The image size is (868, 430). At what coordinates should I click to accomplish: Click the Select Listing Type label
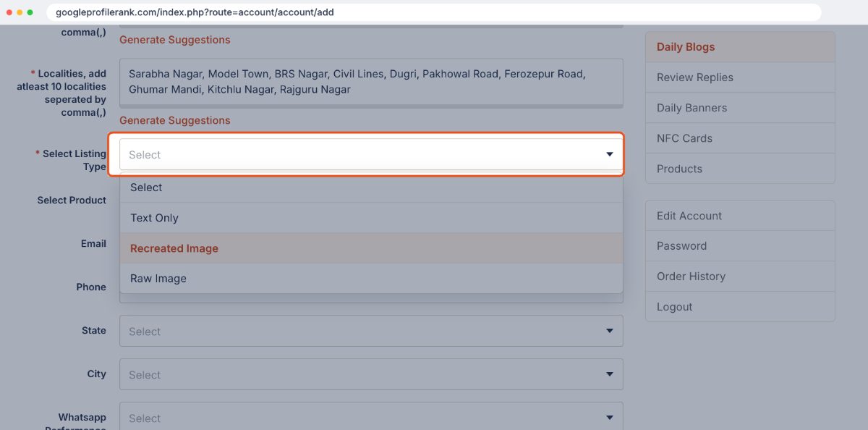pyautogui.click(x=71, y=160)
